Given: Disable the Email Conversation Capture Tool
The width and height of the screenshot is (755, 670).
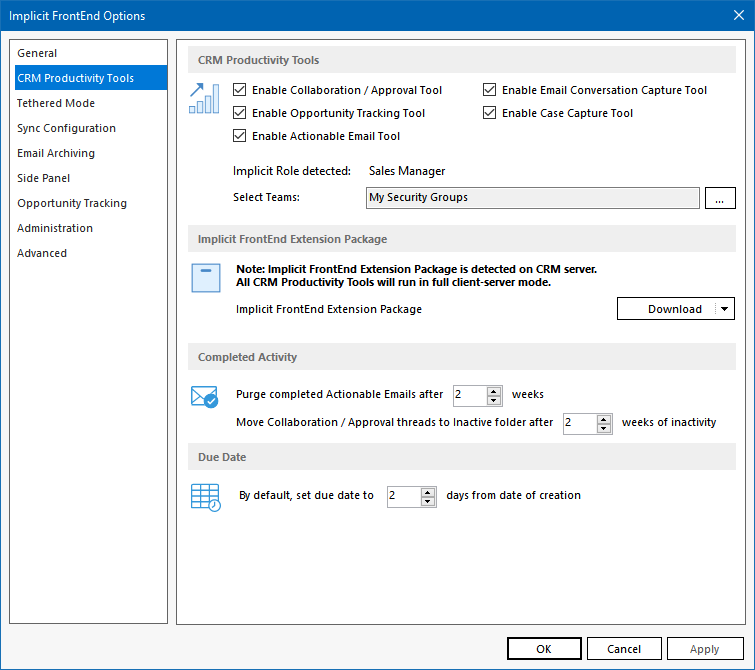Looking at the screenshot, I should click(x=489, y=90).
